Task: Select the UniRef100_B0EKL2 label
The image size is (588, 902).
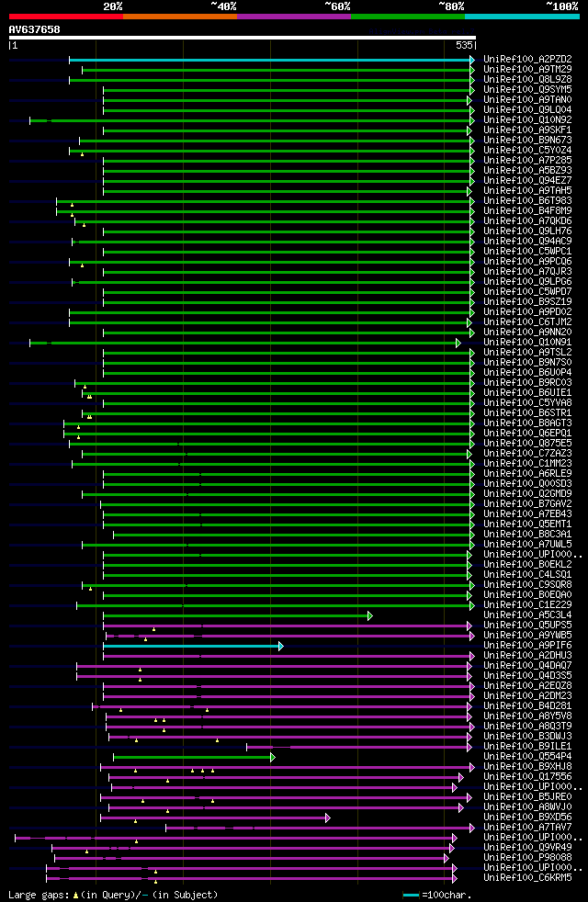Action: click(527, 566)
